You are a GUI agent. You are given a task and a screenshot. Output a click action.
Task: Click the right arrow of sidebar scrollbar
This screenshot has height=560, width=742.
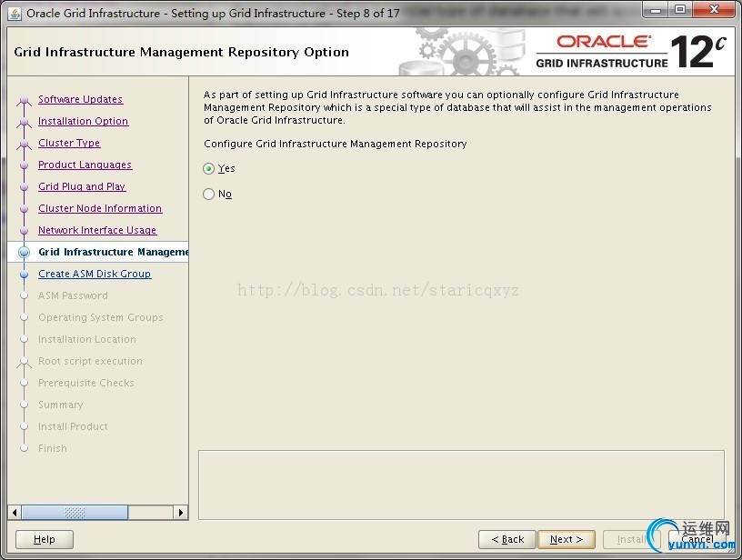point(180,512)
